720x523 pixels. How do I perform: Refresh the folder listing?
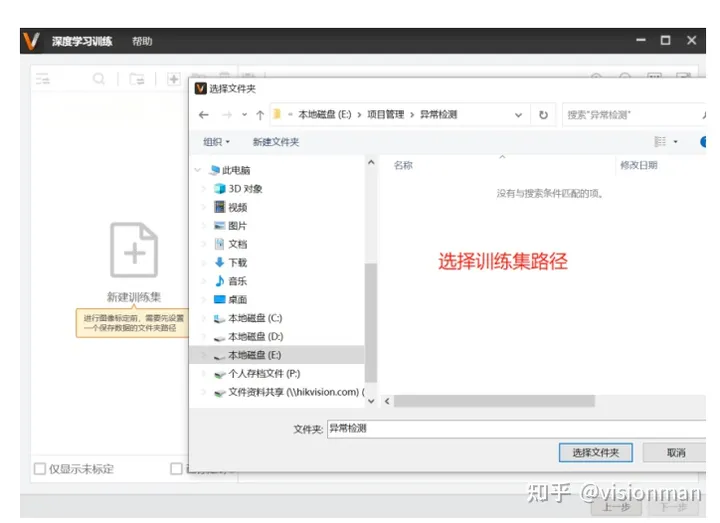pos(543,115)
